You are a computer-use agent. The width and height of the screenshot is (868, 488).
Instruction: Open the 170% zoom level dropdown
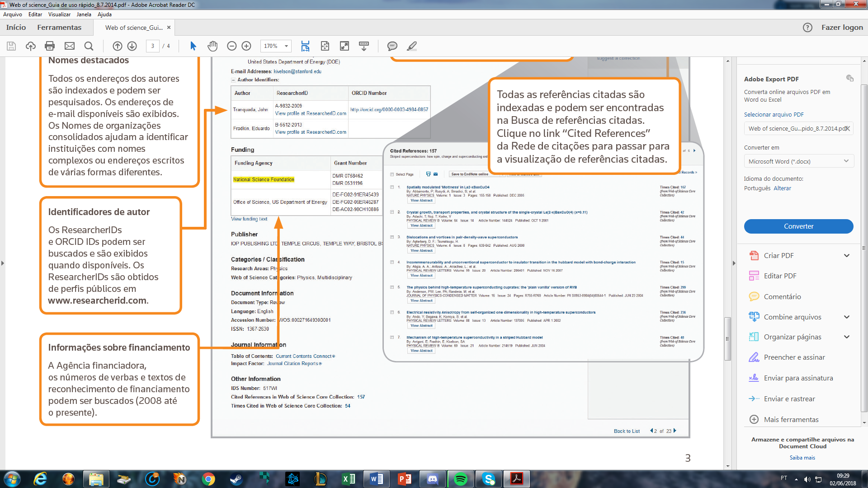coord(286,46)
